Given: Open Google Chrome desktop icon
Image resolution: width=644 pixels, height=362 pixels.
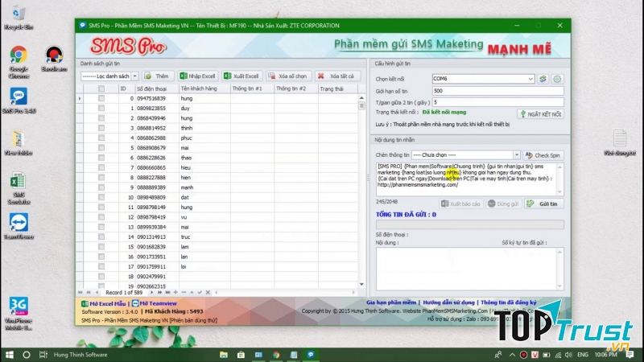Looking at the screenshot, I should point(19,62).
